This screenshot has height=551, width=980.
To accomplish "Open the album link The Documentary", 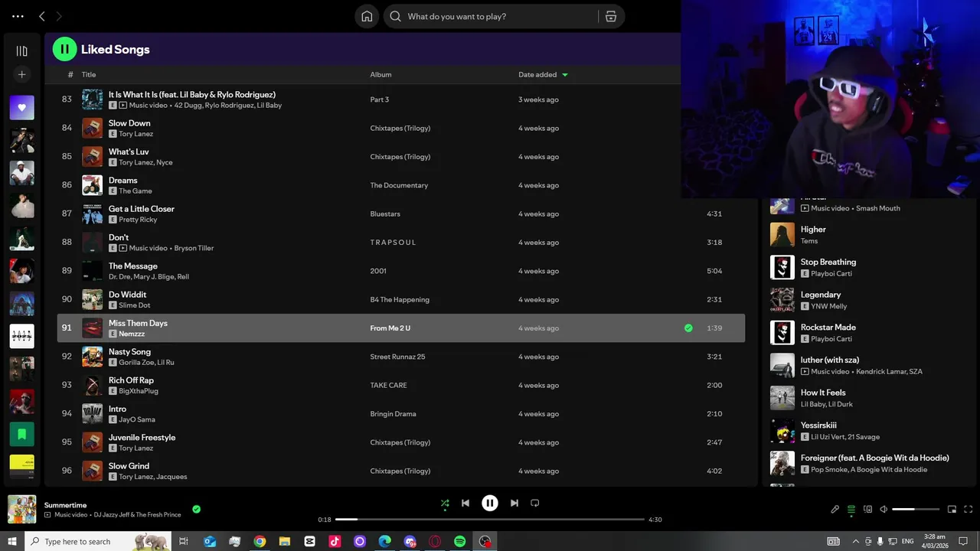I will tap(399, 185).
